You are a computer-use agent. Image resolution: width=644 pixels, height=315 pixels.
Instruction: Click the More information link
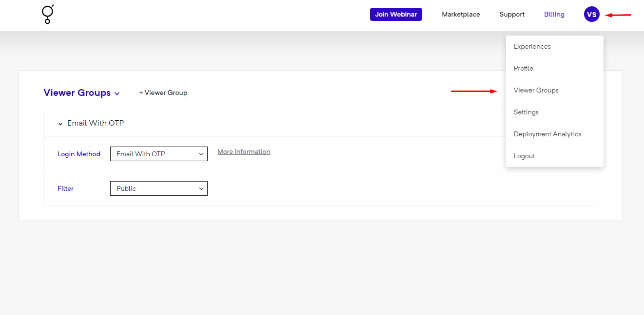(243, 151)
